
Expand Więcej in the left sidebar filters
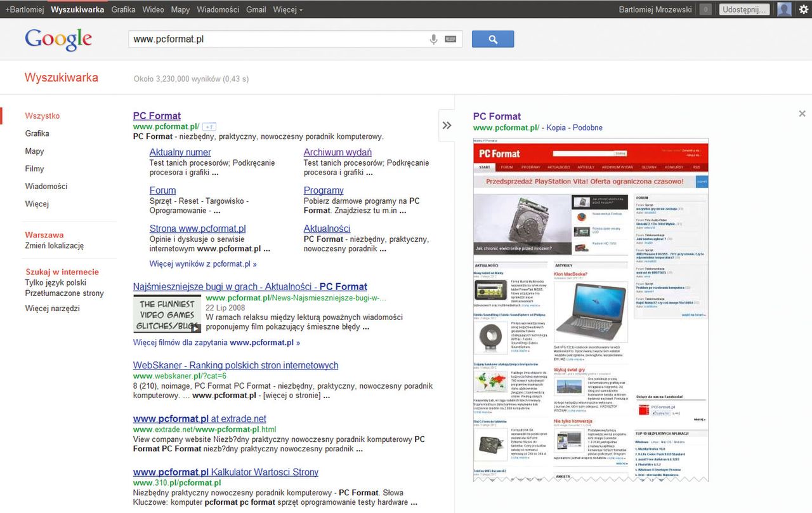(x=37, y=204)
